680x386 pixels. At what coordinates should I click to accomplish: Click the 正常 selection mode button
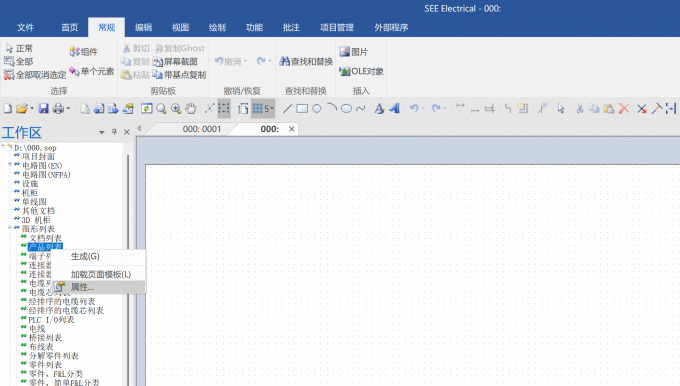point(20,48)
